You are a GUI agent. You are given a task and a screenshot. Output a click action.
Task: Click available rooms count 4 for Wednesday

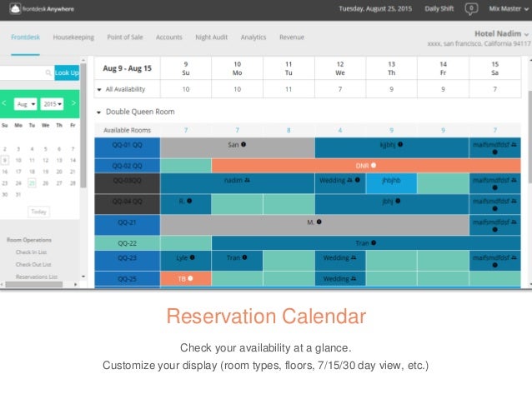(x=340, y=130)
